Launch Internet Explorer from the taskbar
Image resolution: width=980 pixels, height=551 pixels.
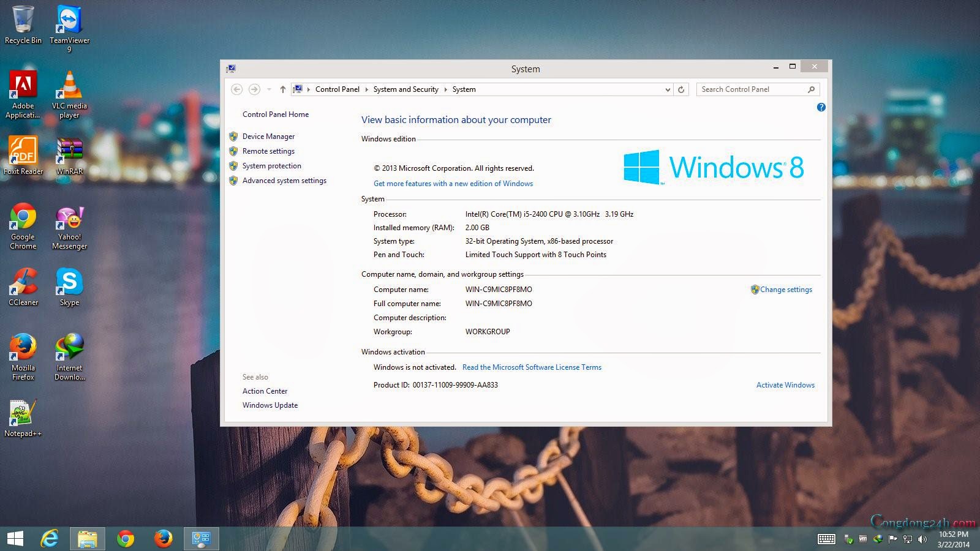(50, 539)
